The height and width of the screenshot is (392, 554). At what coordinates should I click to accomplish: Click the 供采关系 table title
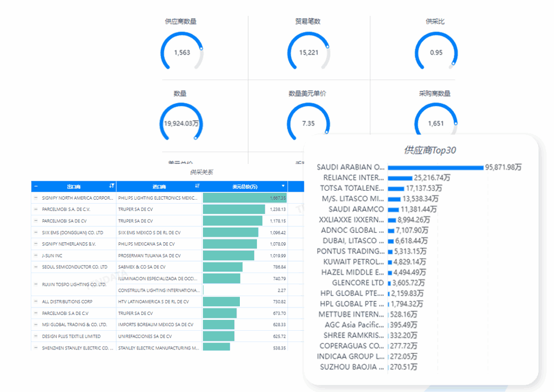pos(202,172)
